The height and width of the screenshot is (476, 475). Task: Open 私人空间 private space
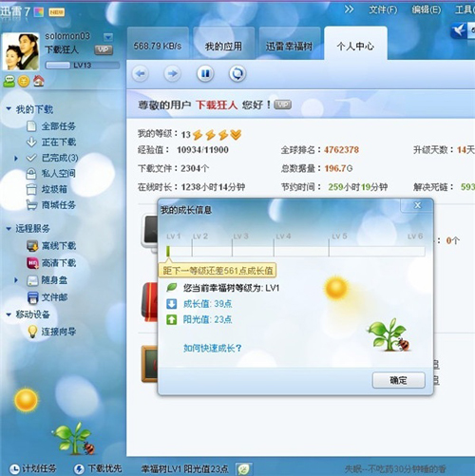(59, 173)
